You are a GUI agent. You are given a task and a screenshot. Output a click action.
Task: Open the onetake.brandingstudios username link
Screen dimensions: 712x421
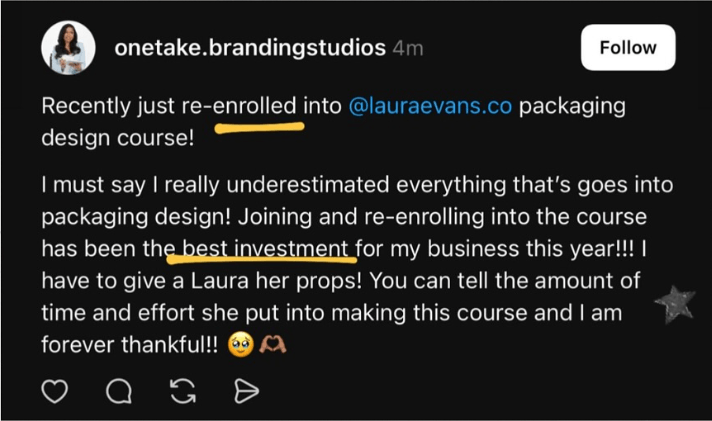[x=250, y=47]
